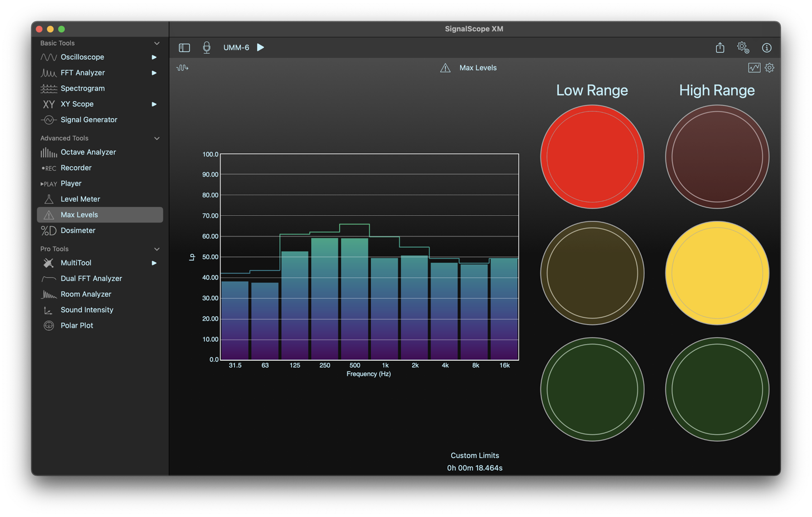Click the FFT Analyzer icon
The image size is (812, 517).
point(49,73)
